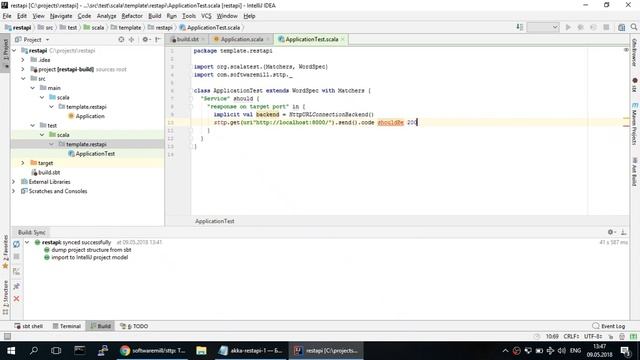Click the Search Everywhere magnifier icon

coord(633,27)
